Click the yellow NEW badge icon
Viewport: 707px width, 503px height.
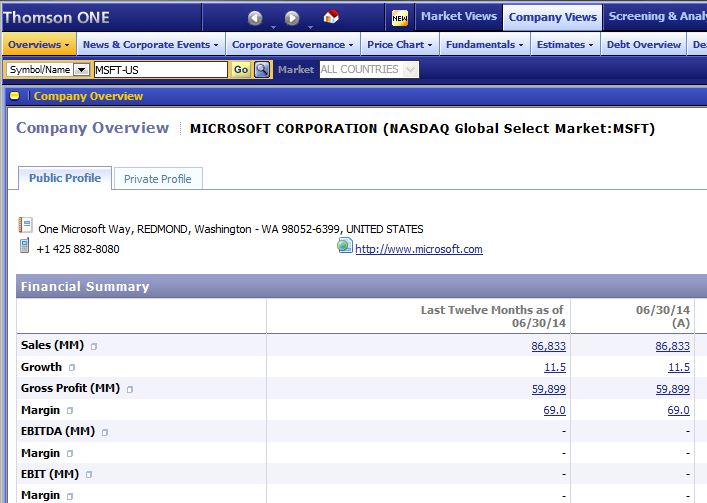399,18
